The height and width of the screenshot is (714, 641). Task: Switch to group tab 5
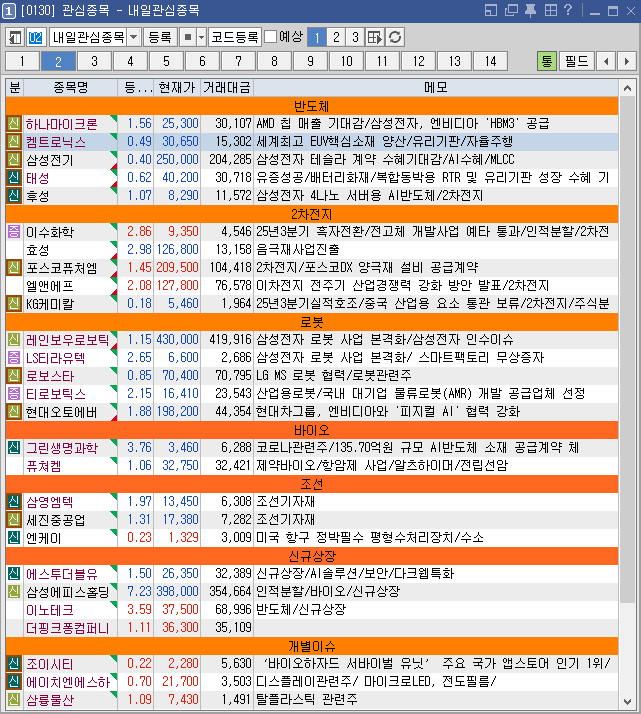point(166,61)
